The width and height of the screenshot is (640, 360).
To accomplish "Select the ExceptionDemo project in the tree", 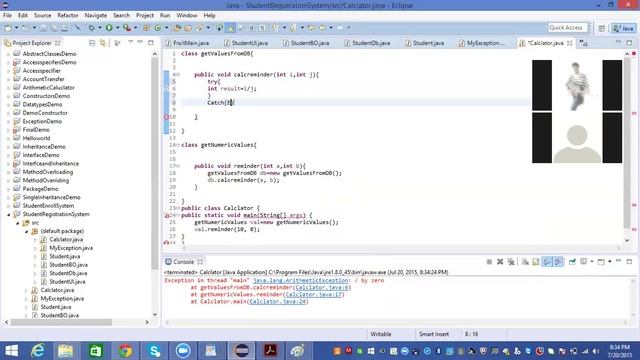I will [x=42, y=121].
